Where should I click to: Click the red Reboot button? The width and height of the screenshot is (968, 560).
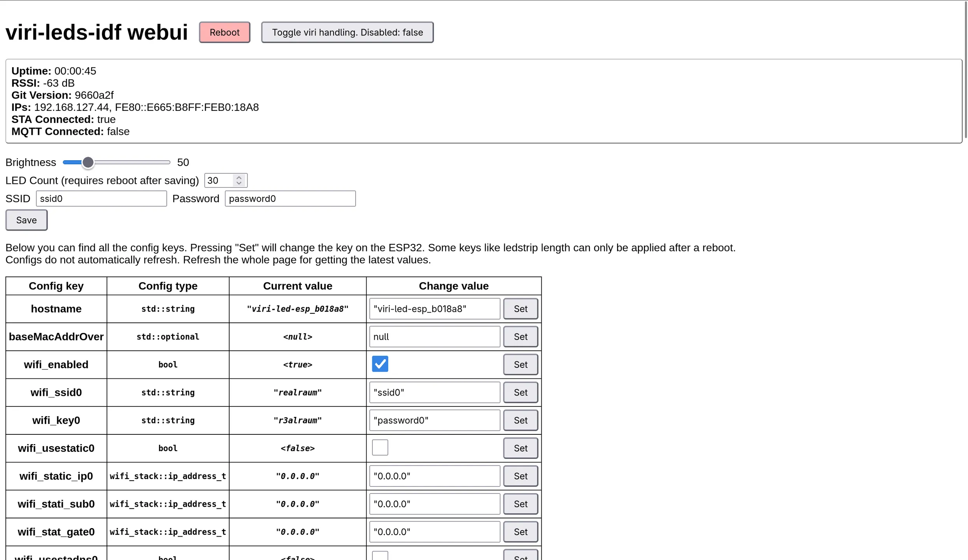click(x=224, y=32)
